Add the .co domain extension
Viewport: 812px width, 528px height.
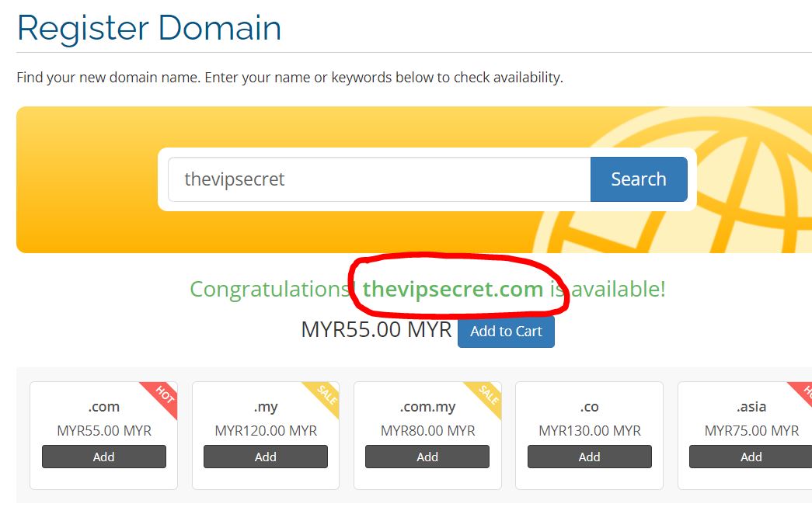pyautogui.click(x=589, y=457)
